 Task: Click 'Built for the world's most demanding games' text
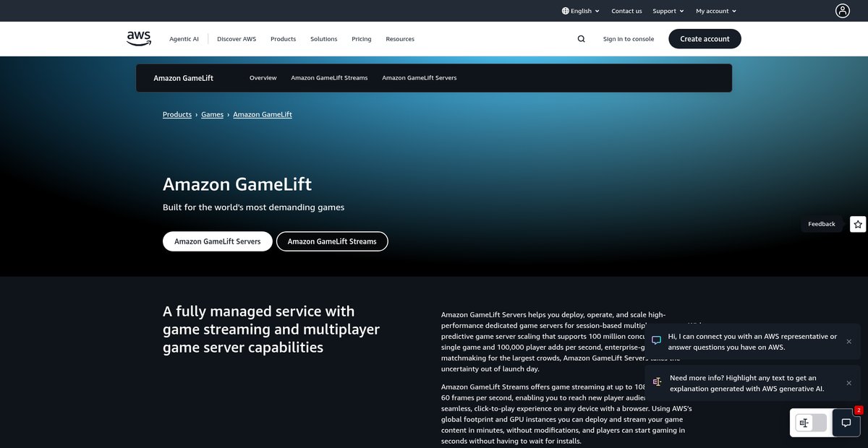tap(254, 207)
